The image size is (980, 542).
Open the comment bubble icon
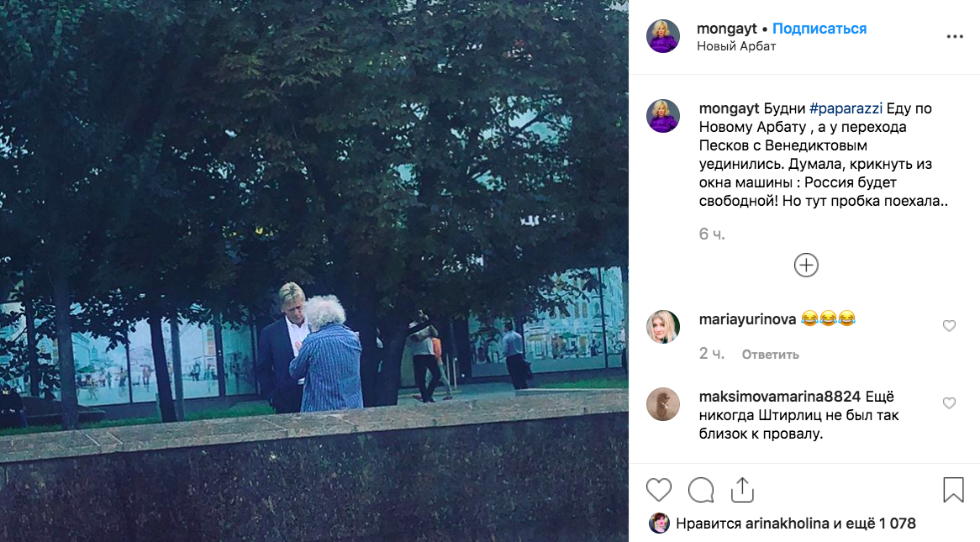(701, 490)
